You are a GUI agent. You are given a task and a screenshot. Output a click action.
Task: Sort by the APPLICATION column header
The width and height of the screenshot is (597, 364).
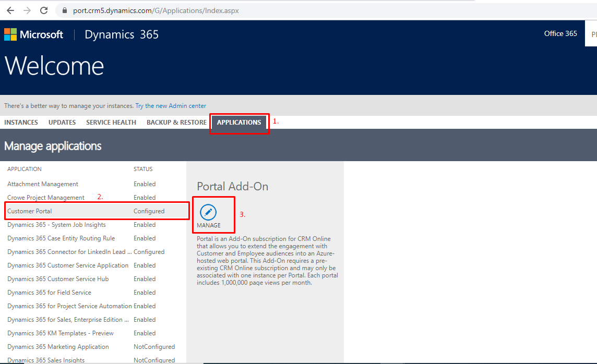pyautogui.click(x=25, y=169)
